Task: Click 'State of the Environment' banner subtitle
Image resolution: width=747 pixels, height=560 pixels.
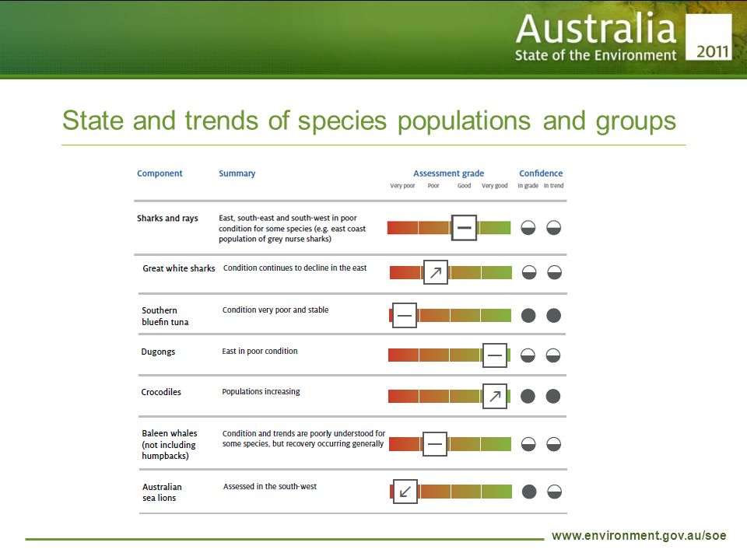Action: pyautogui.click(x=595, y=55)
